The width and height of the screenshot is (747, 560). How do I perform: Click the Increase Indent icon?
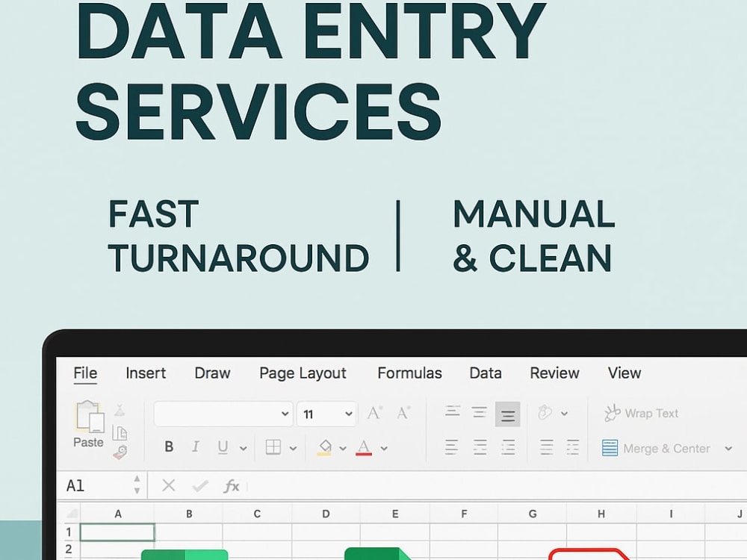pyautogui.click(x=573, y=447)
